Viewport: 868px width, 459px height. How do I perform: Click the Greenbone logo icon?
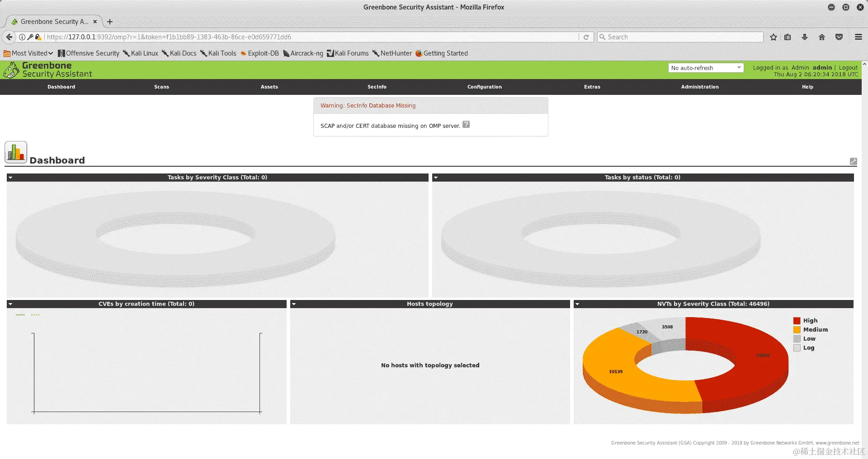pyautogui.click(x=11, y=70)
